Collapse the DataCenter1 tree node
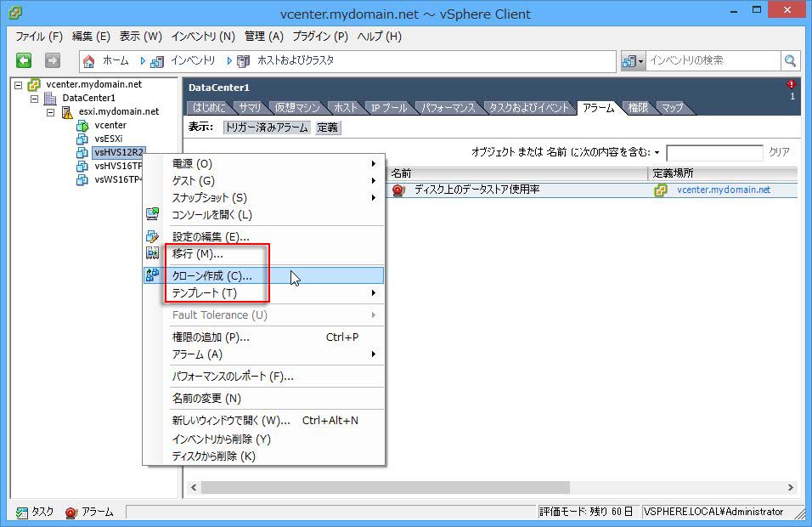The width and height of the screenshot is (812, 527). tap(34, 99)
